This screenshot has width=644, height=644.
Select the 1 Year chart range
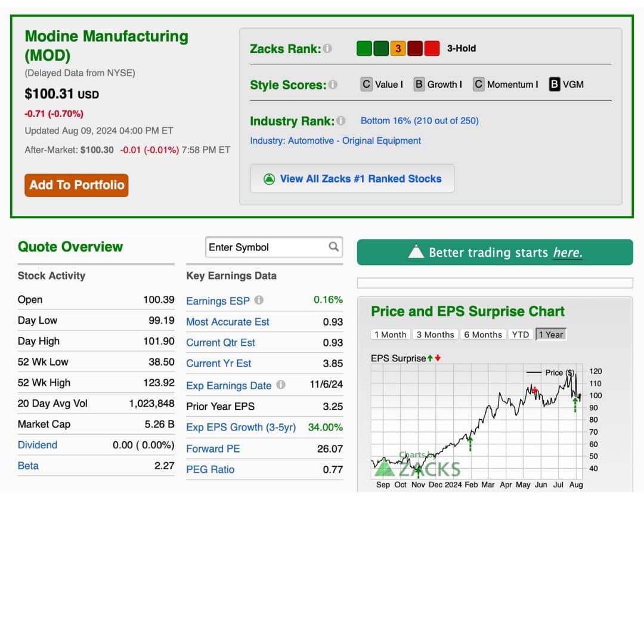point(551,335)
